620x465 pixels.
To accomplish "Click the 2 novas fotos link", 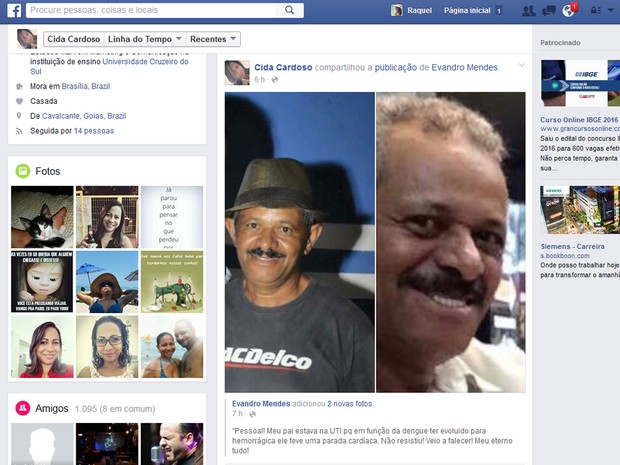I will coord(348,402).
